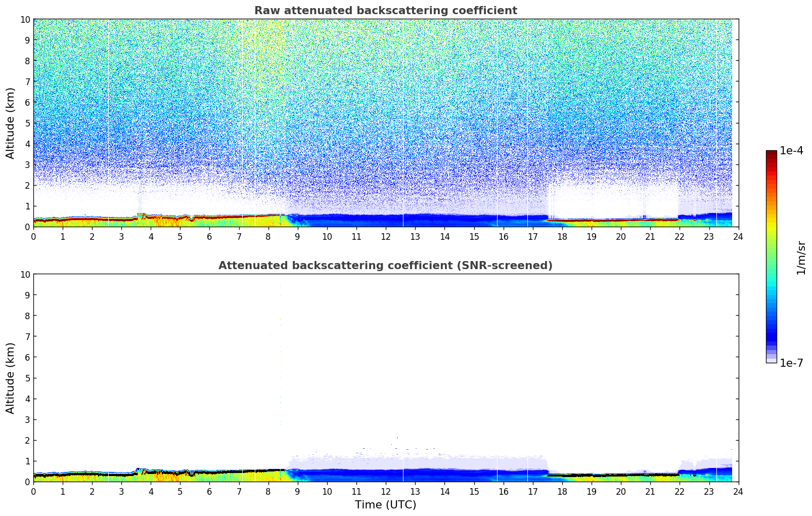Click altitude tick "2" on the Raw plot

27,185
